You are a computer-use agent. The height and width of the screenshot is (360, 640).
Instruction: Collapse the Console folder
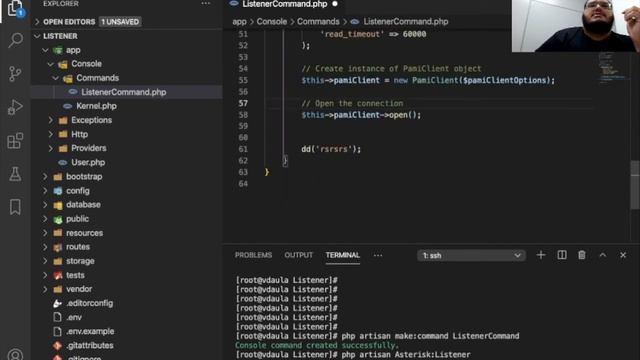50,64
